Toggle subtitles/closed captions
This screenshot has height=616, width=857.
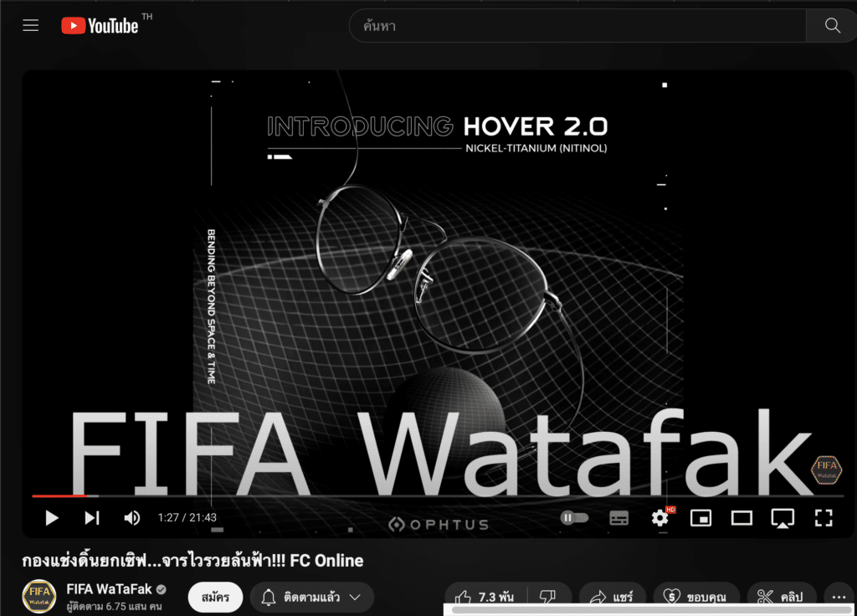tap(618, 518)
